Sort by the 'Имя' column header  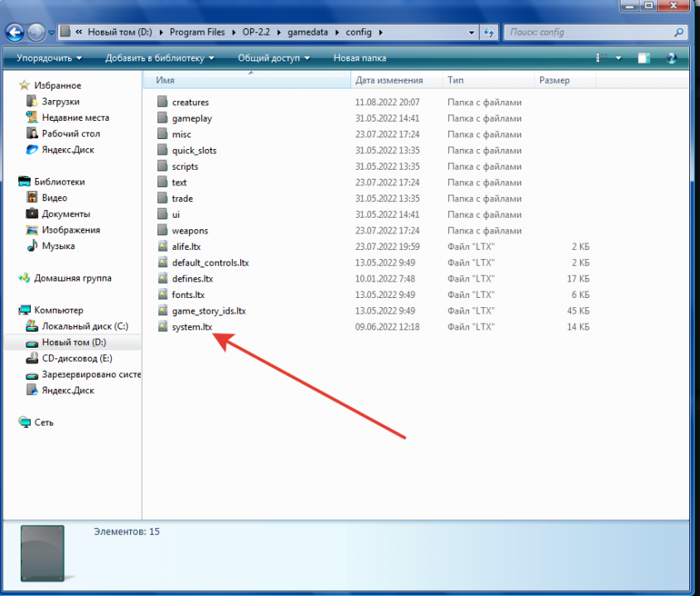click(x=248, y=80)
